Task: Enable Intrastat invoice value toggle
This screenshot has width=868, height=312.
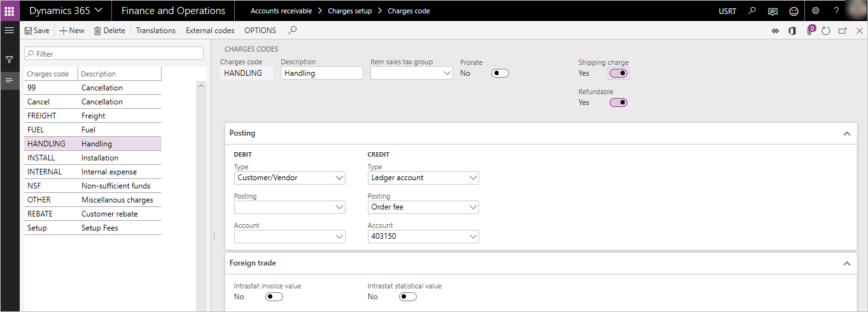Action: 274,297
